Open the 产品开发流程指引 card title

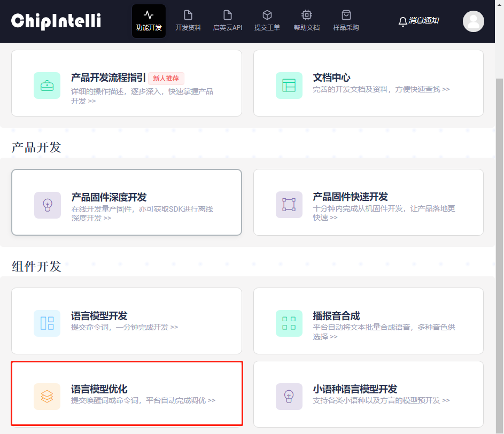(108, 78)
